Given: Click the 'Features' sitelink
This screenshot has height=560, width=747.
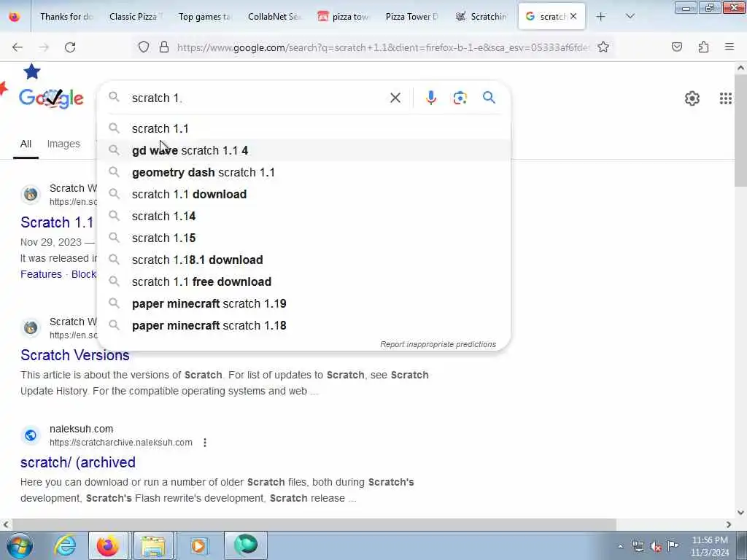Looking at the screenshot, I should [41, 274].
